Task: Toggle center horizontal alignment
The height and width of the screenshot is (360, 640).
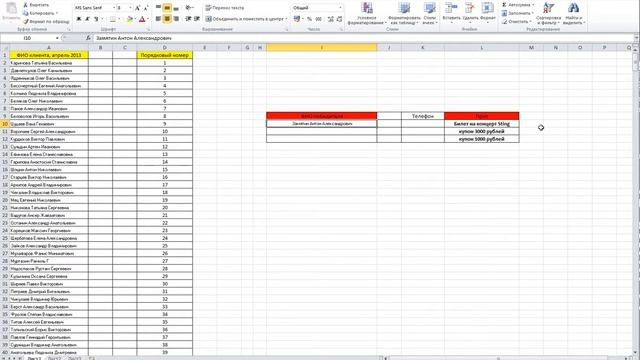Action: [x=167, y=19]
